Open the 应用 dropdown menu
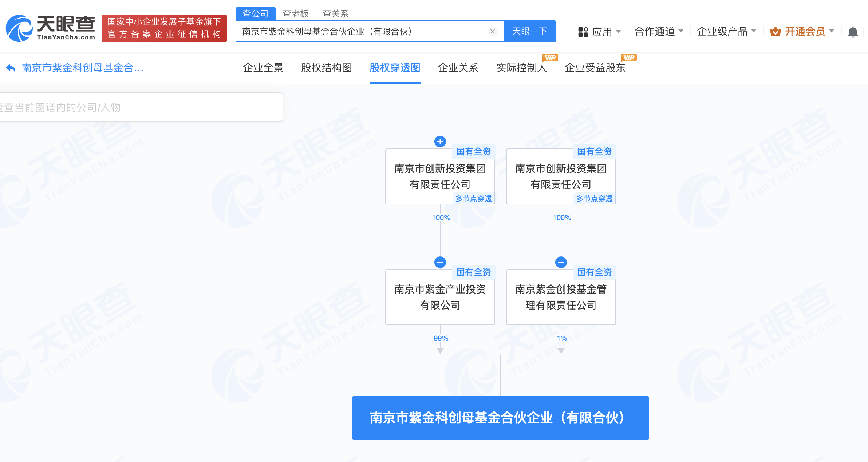 tap(602, 32)
